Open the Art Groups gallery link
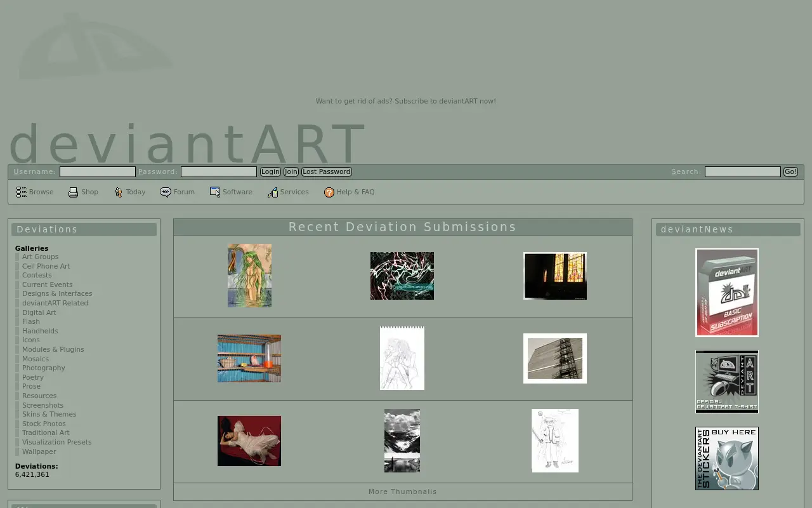The height and width of the screenshot is (508, 812). pyautogui.click(x=40, y=257)
